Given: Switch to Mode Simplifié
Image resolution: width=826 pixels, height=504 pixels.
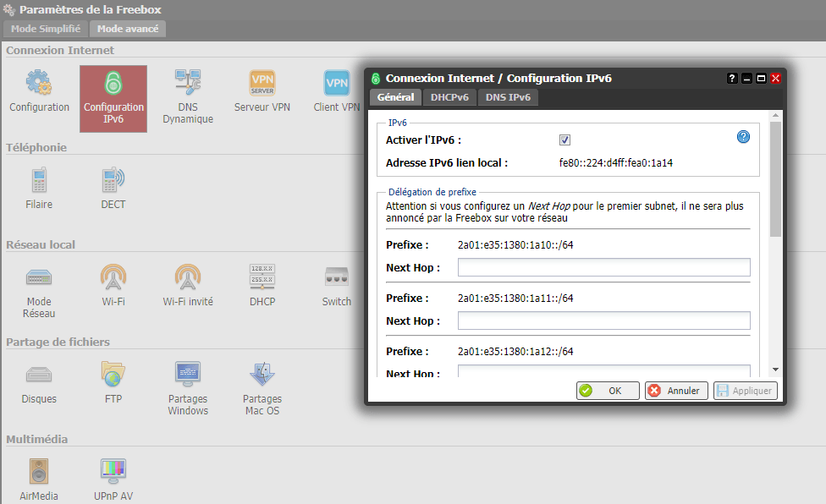Looking at the screenshot, I should (46, 29).
